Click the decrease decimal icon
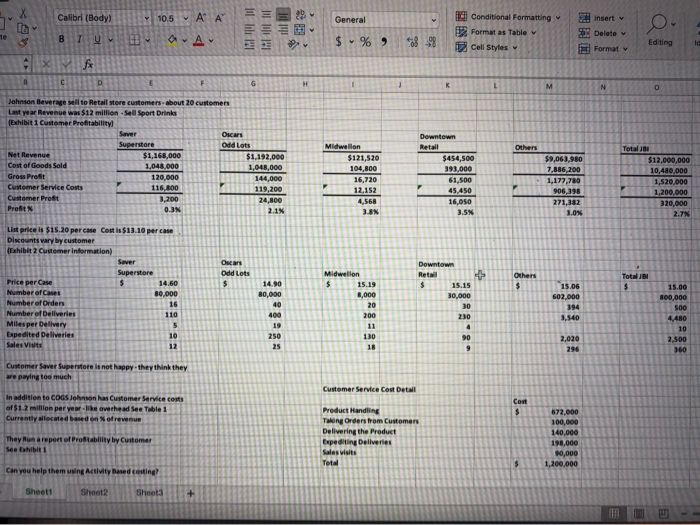The width and height of the screenshot is (700, 525). (x=432, y=42)
